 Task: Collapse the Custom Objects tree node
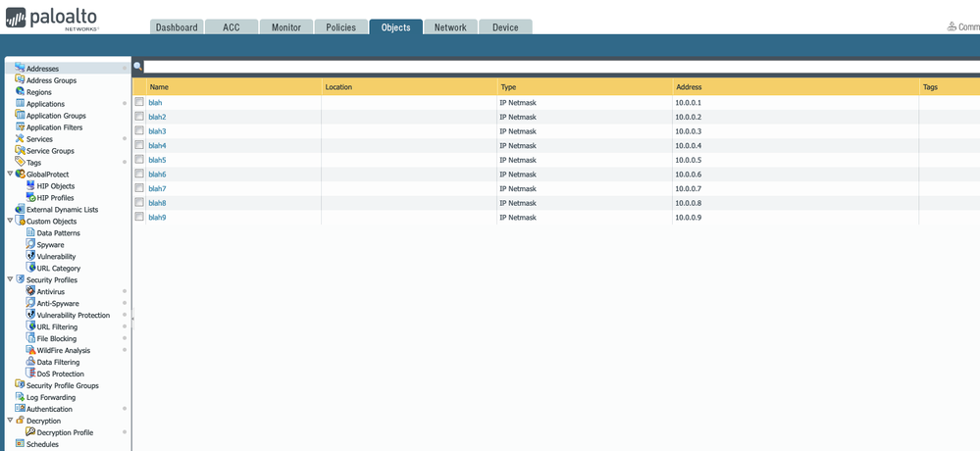(10, 222)
